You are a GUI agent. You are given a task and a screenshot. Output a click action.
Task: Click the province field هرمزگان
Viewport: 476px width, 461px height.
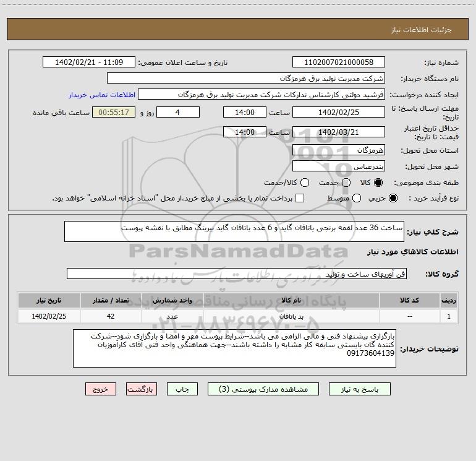(x=339, y=150)
